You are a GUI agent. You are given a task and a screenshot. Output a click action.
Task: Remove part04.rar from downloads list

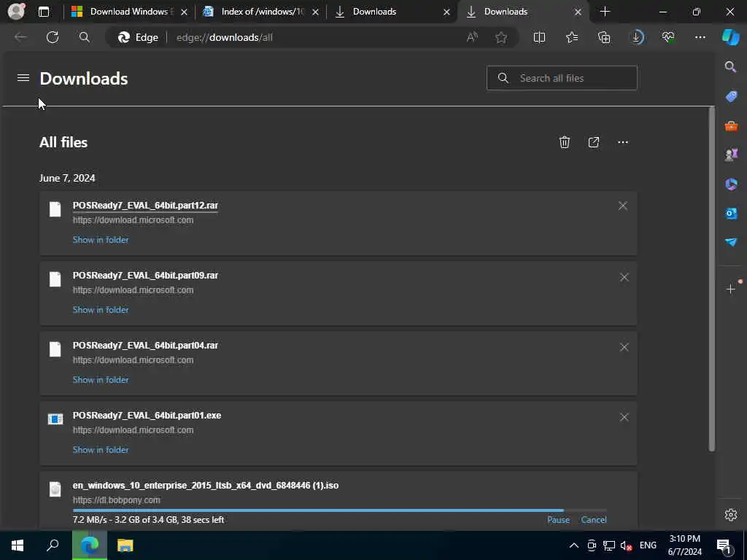coord(624,347)
